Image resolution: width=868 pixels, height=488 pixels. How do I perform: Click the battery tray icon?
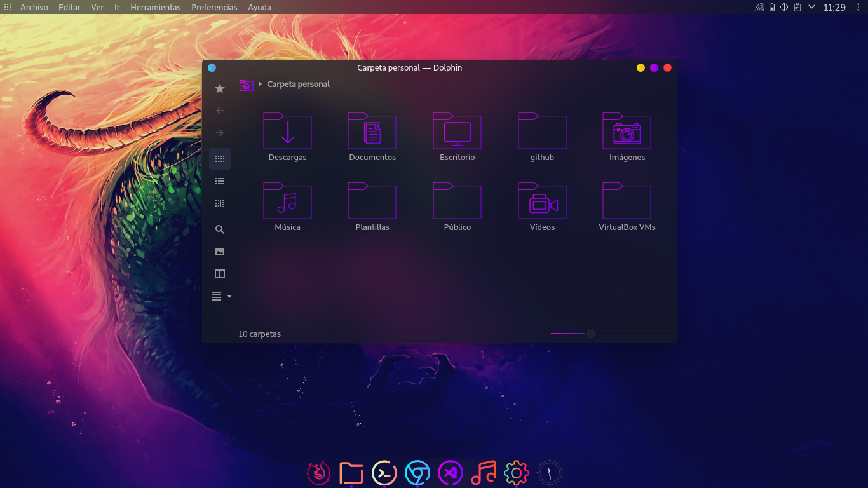click(x=772, y=7)
